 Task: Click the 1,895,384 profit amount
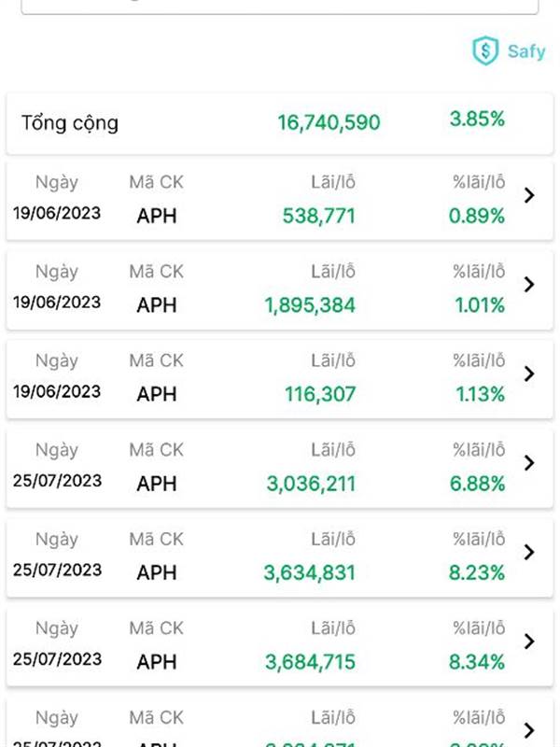point(310,305)
